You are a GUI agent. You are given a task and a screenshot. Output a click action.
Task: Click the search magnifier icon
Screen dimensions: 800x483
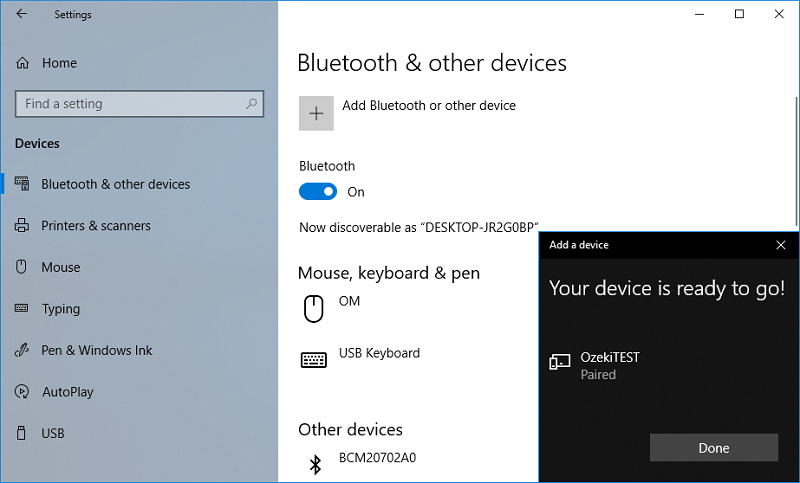pyautogui.click(x=251, y=104)
